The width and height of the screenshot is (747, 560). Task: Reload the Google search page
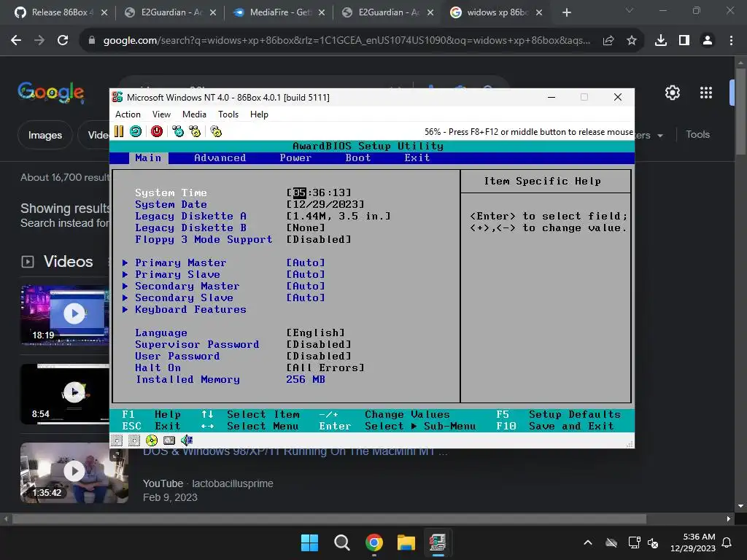tap(63, 41)
